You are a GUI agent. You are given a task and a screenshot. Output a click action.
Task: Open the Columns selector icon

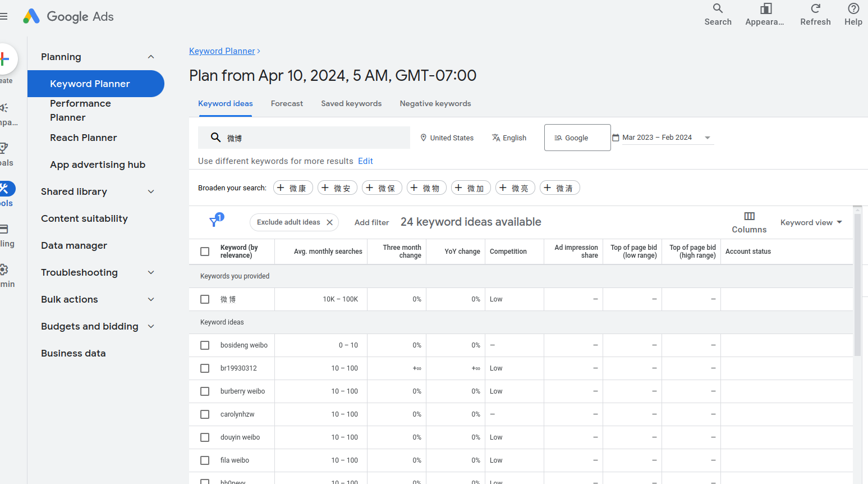pos(749,222)
